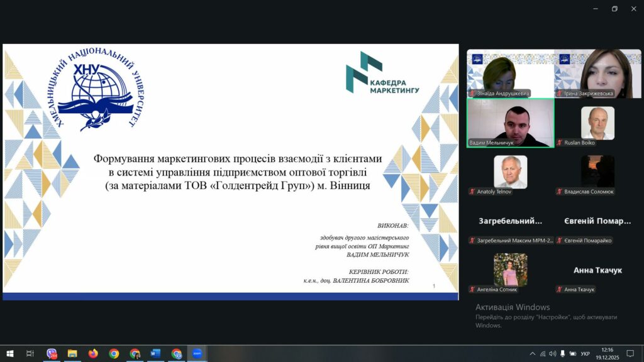Open Task View from the taskbar

(30, 354)
